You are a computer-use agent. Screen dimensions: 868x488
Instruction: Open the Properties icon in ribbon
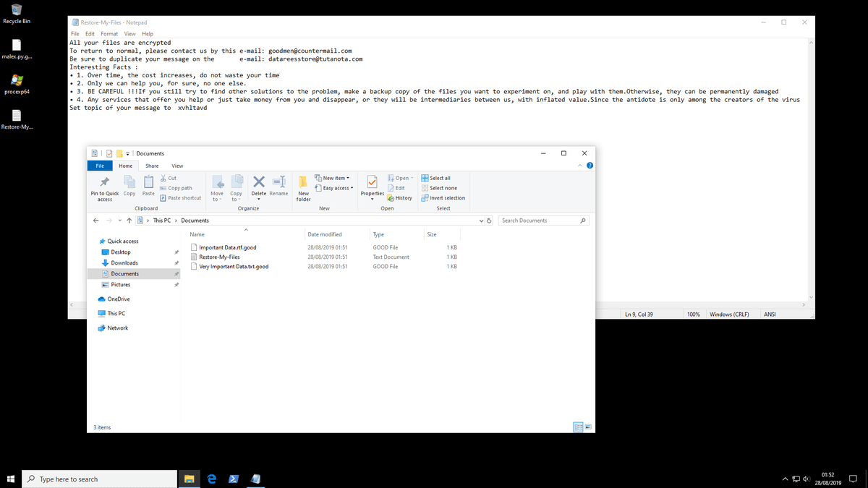click(x=373, y=188)
